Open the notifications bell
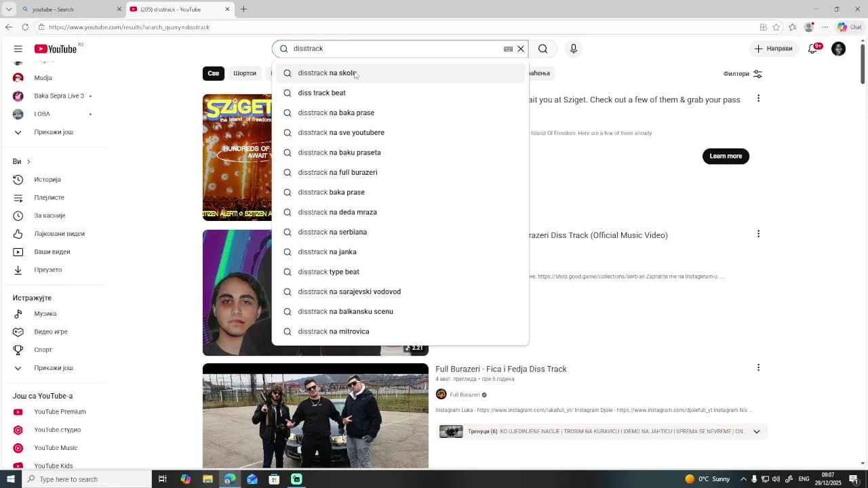868x488 pixels. click(x=813, y=49)
